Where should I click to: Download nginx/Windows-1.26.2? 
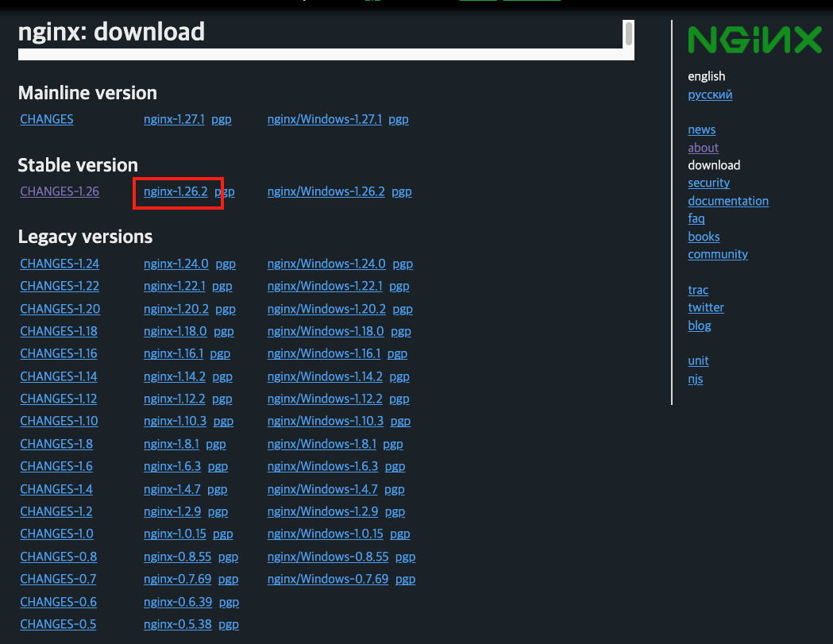pos(326,191)
